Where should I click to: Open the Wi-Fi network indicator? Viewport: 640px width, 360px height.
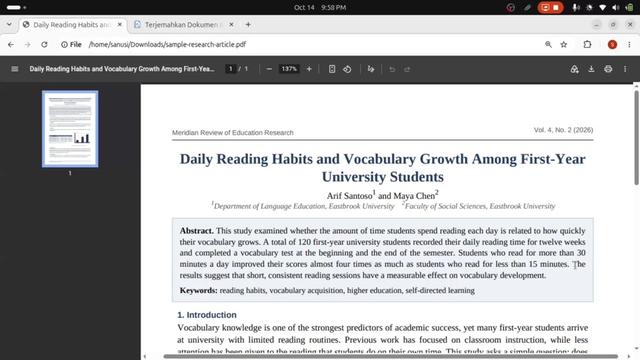click(x=602, y=7)
